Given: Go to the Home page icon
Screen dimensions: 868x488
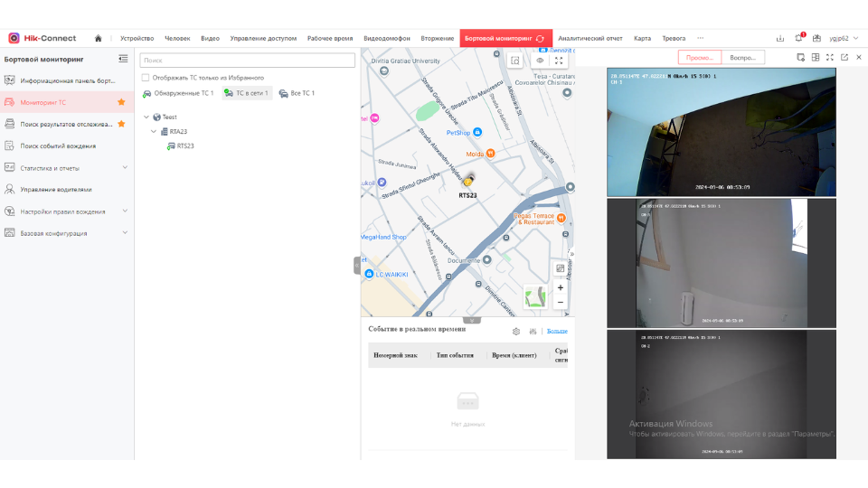Looking at the screenshot, I should click(98, 39).
